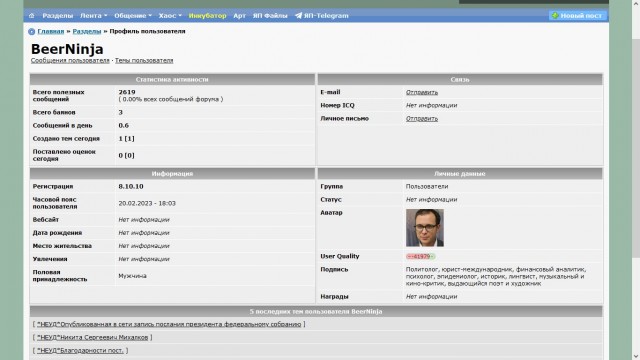
Task: Click the scrollbar down arrow
Action: click(x=636, y=356)
